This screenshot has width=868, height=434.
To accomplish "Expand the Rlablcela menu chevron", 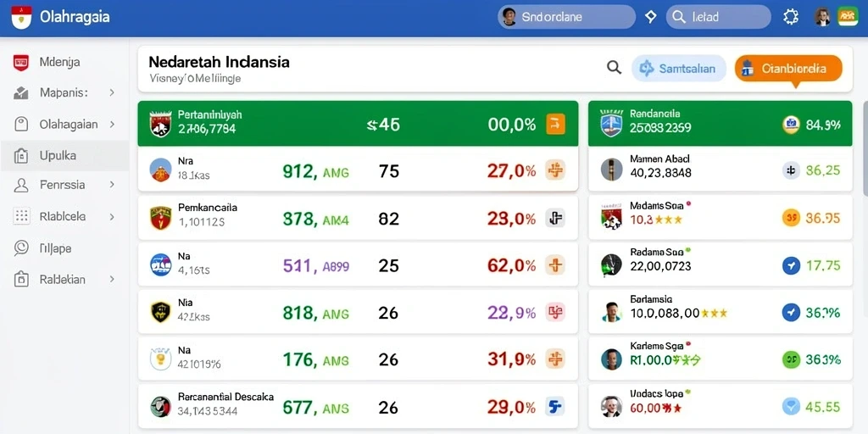I will 112,216.
